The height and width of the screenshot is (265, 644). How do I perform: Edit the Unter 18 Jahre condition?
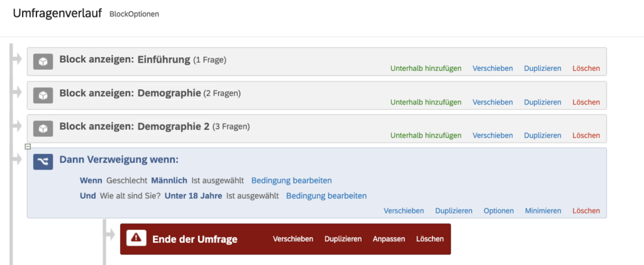coord(326,196)
